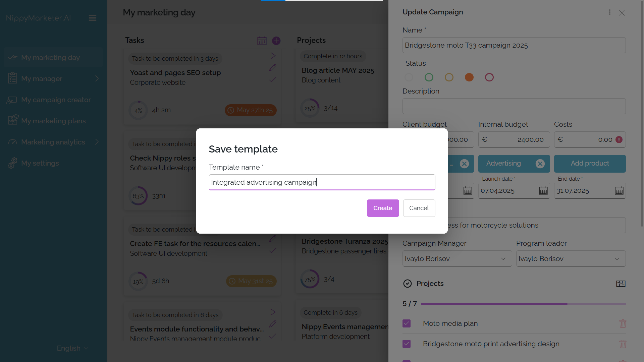
Task: Open the calendar view in Tasks header
Action: [262, 41]
